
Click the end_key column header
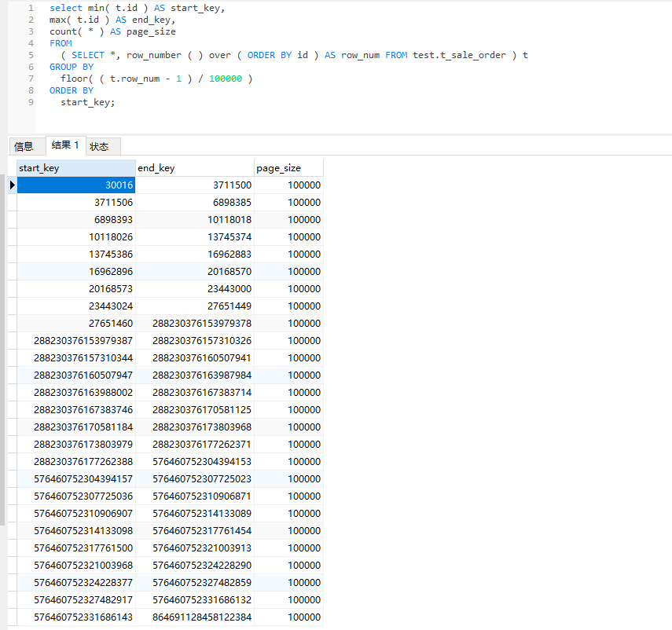pyautogui.click(x=194, y=168)
